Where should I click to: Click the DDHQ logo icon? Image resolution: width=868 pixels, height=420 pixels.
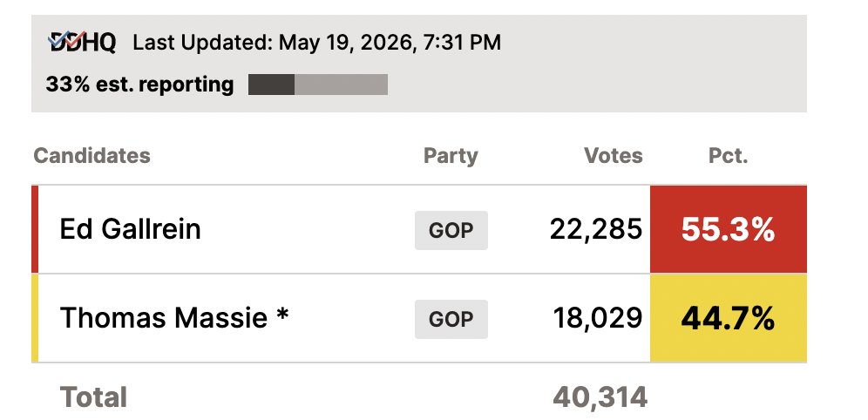coord(83,42)
